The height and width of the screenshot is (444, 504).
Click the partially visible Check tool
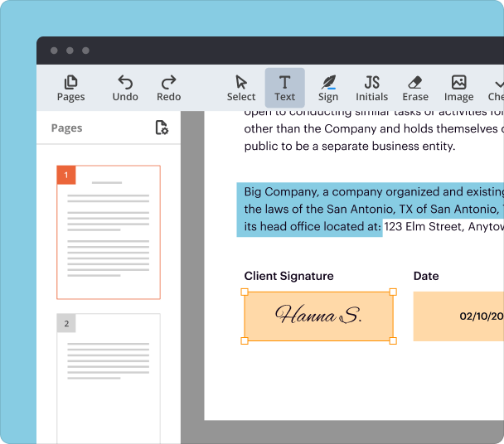tap(496, 88)
